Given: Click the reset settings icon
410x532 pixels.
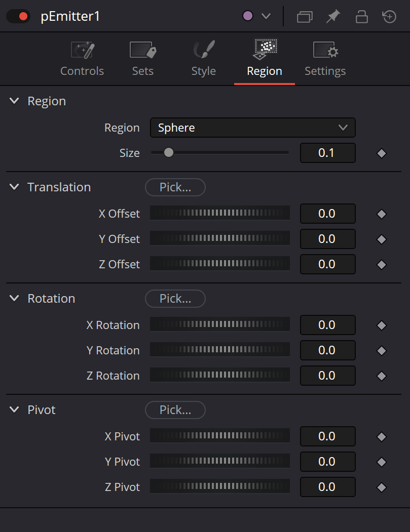Looking at the screenshot, I should 389,16.
